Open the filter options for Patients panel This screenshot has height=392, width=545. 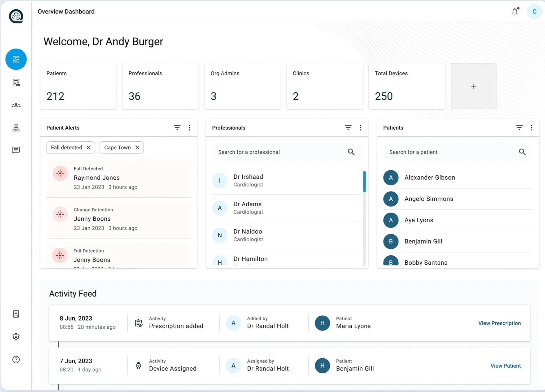519,128
